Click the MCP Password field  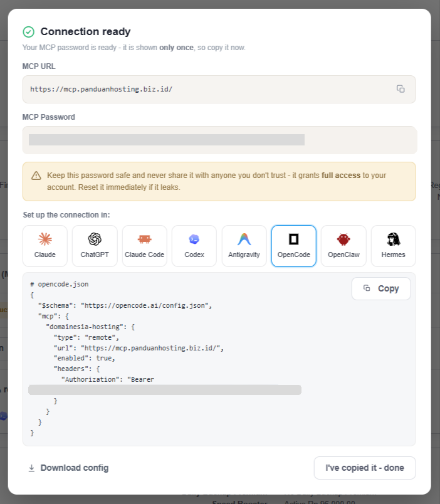coord(220,140)
